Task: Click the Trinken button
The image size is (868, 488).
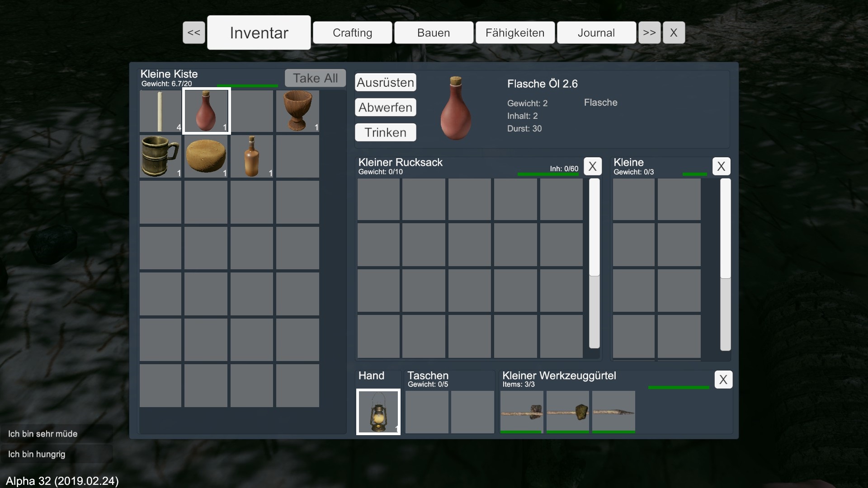Action: pos(385,132)
